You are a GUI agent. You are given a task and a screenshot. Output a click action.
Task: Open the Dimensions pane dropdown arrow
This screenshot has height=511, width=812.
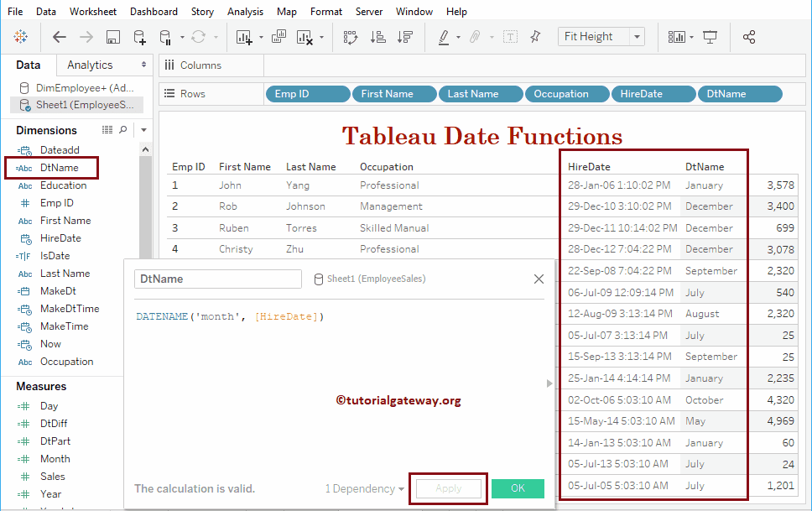(x=144, y=130)
